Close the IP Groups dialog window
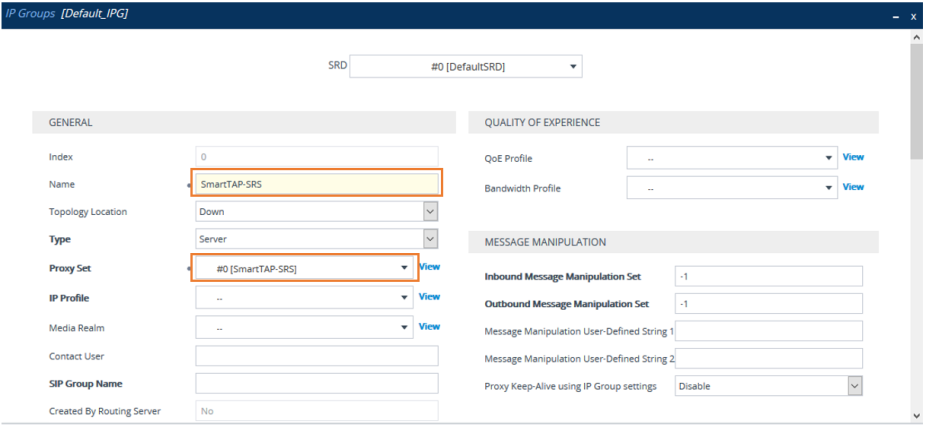 click(x=912, y=17)
